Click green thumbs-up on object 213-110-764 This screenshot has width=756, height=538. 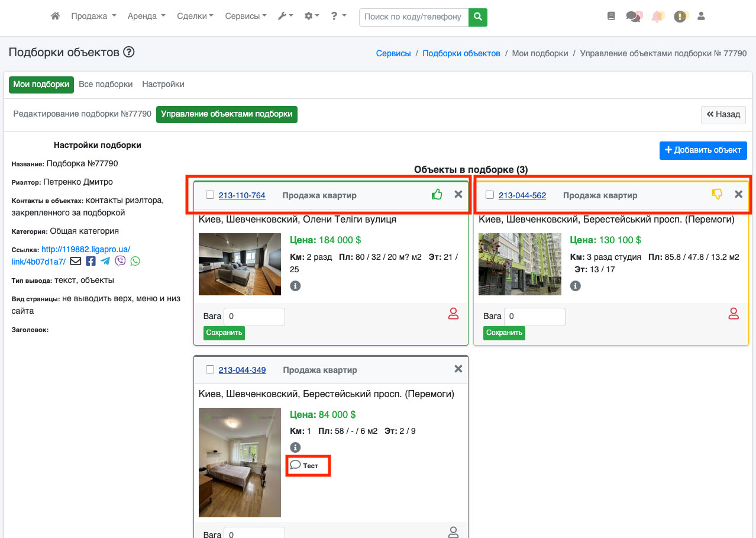pos(437,194)
